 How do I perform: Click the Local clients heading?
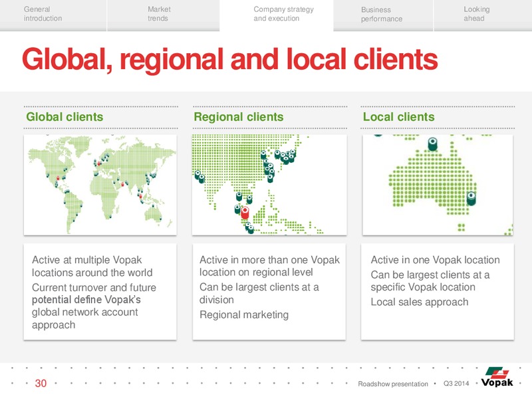click(398, 117)
